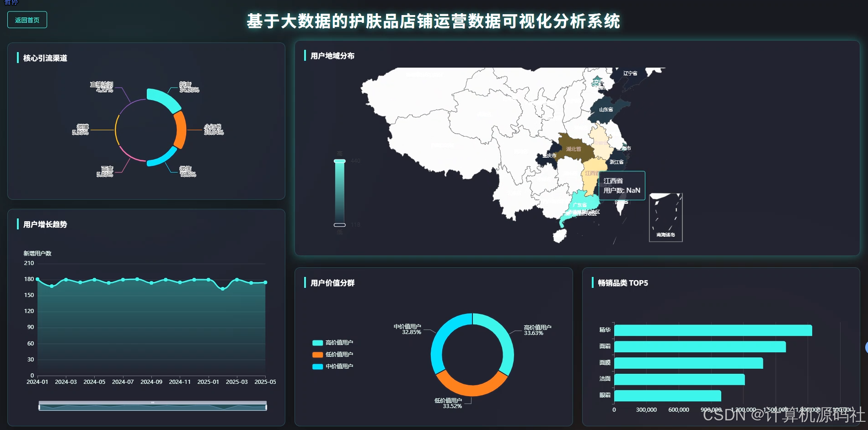Select the 抖音 segment of channel donut
The image size is (868, 430).
tap(166, 99)
